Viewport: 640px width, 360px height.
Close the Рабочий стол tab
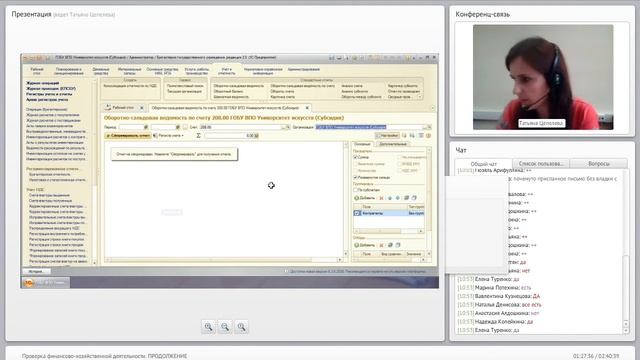[x=142, y=108]
